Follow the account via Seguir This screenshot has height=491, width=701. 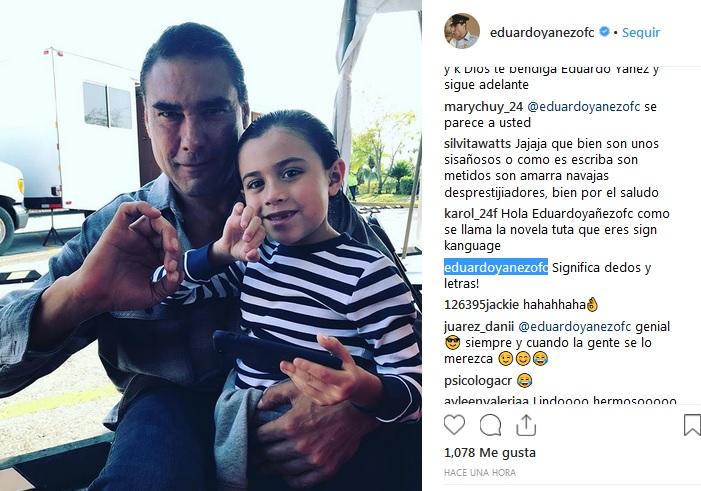tap(641, 32)
